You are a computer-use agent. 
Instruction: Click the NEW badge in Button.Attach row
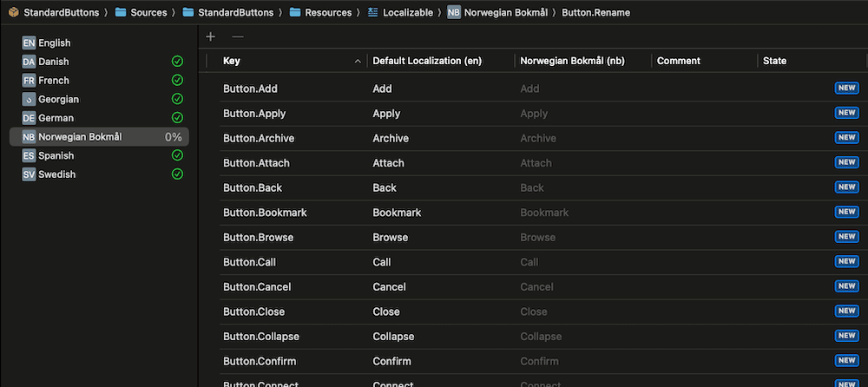tap(847, 162)
